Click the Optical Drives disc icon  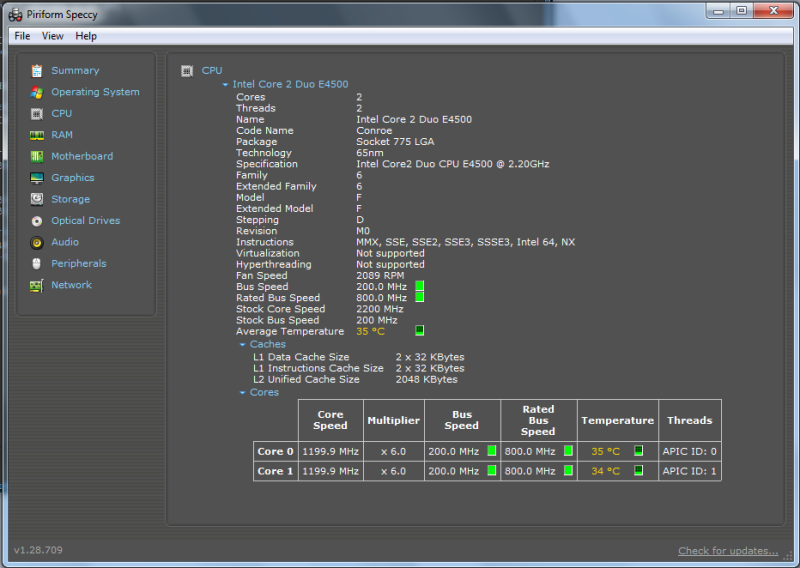(37, 221)
